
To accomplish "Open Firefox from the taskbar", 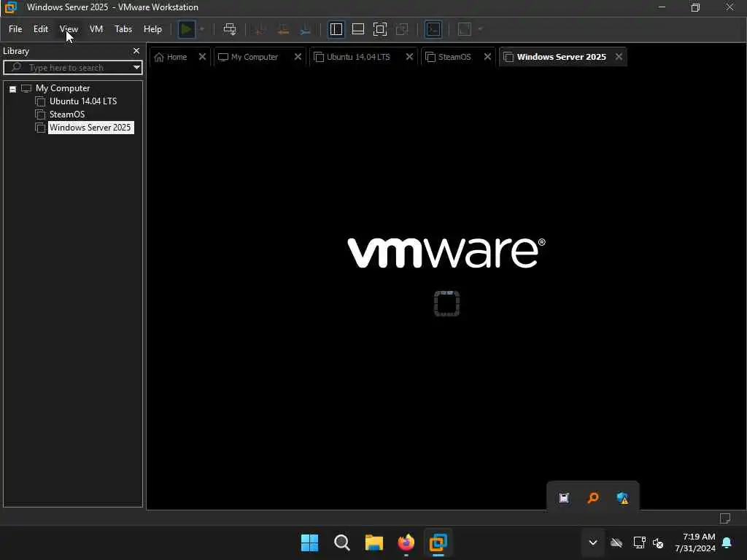I will click(406, 542).
